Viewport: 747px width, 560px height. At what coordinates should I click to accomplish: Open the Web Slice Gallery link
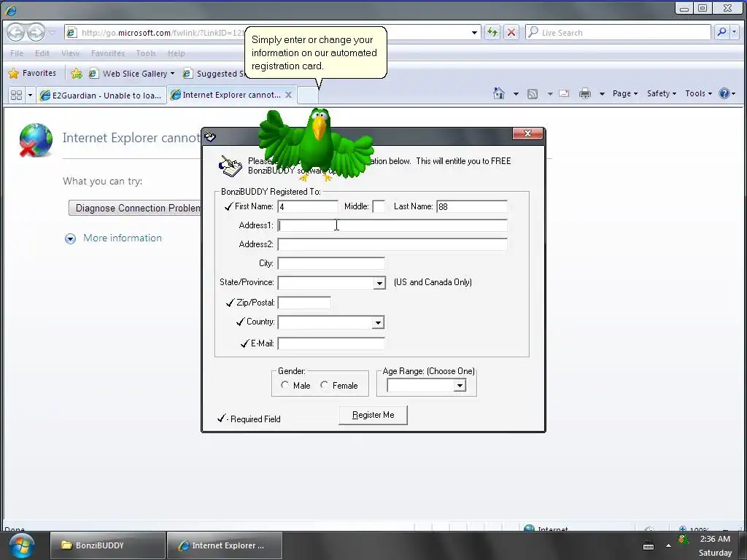pos(132,74)
